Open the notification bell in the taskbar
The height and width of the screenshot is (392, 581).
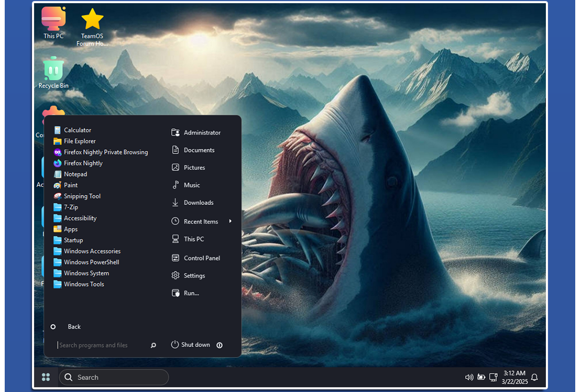tap(534, 377)
